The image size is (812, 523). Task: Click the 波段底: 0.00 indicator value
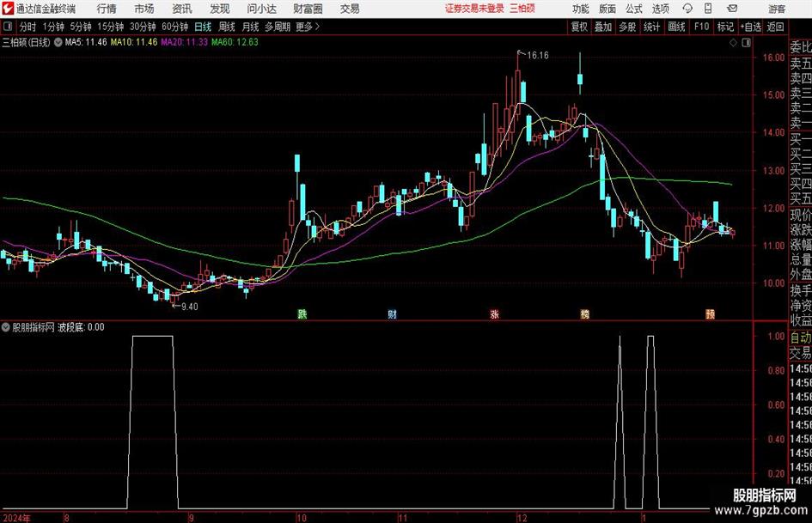click(x=81, y=327)
